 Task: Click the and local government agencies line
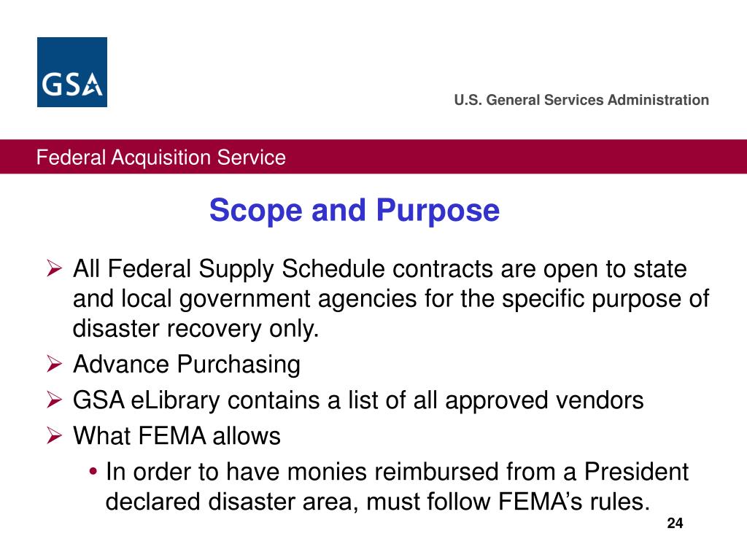(x=391, y=299)
